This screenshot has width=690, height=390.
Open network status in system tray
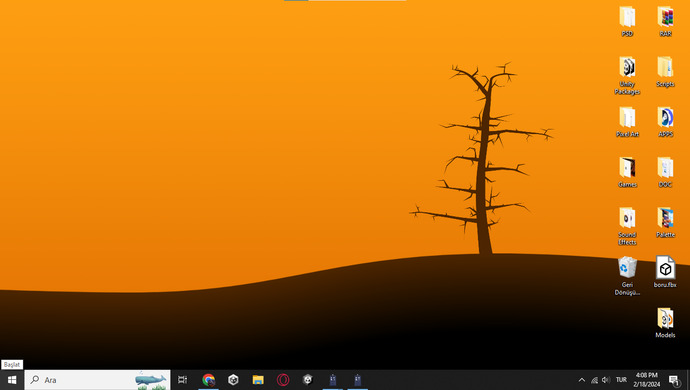tap(594, 380)
